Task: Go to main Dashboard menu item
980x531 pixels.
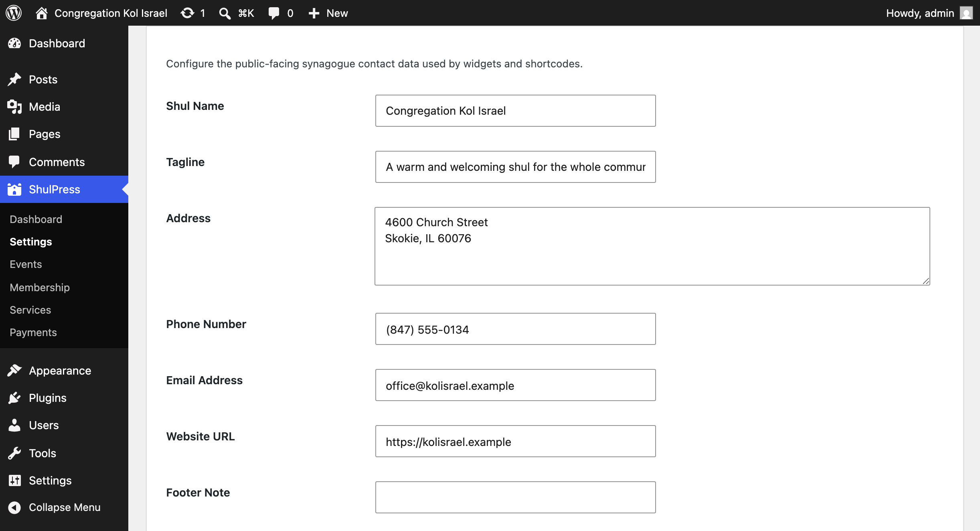Action: pos(64,43)
